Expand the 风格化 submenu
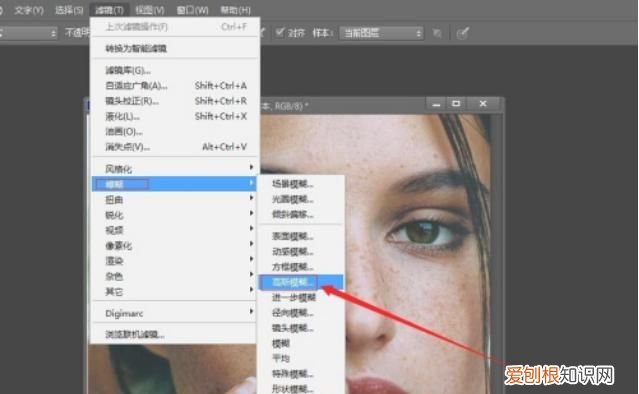 pos(175,169)
